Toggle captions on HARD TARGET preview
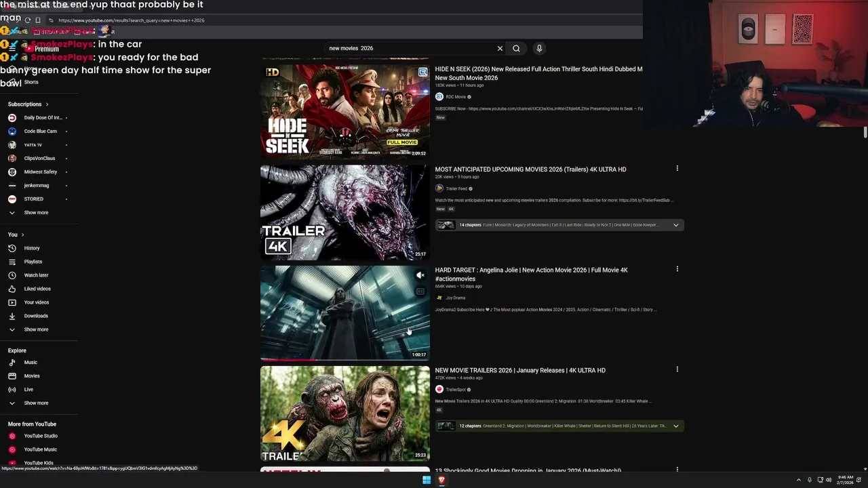868x488 pixels. tap(420, 291)
